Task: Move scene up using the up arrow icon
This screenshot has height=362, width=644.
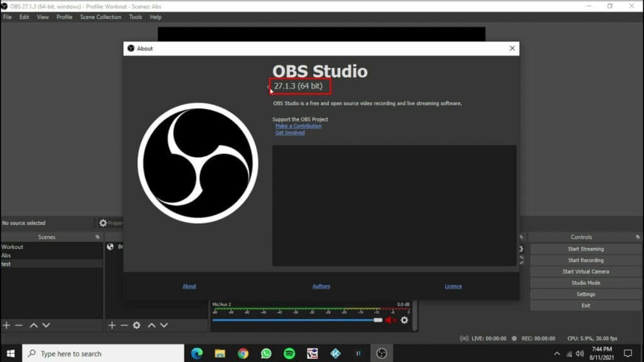Action: tap(33, 325)
